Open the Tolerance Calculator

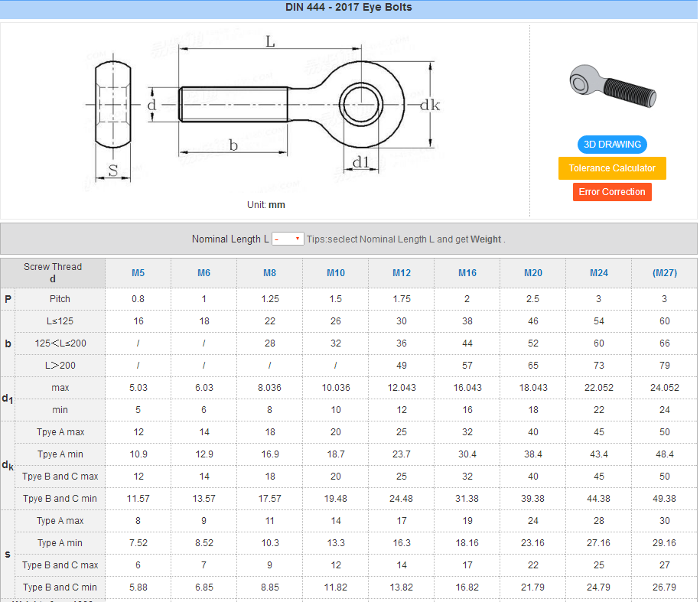coord(612,168)
